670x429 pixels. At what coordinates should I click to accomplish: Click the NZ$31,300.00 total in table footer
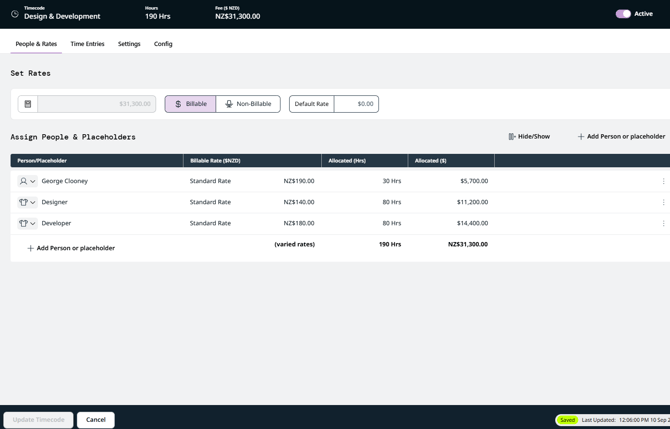pyautogui.click(x=468, y=244)
